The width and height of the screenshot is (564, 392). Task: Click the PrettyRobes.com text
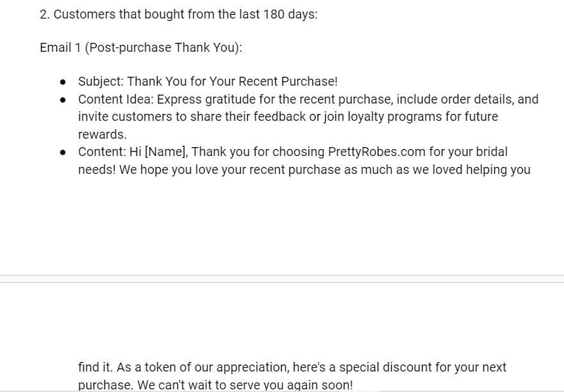pyautogui.click(x=376, y=152)
